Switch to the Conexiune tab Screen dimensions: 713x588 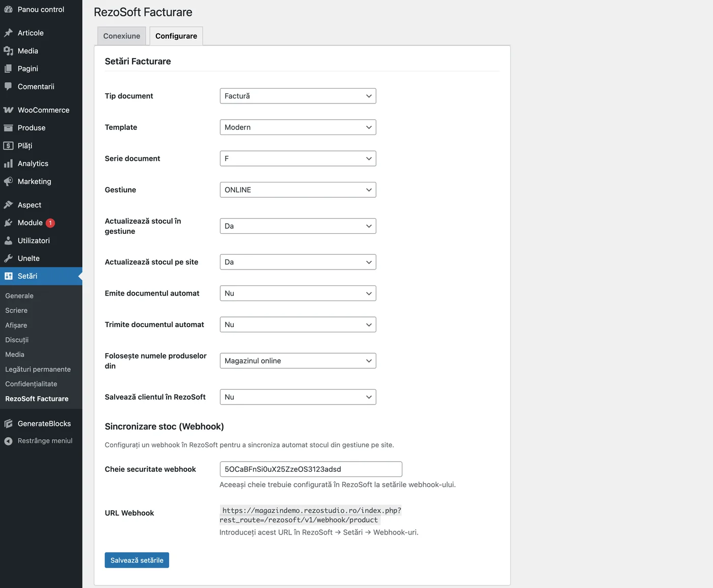(121, 36)
